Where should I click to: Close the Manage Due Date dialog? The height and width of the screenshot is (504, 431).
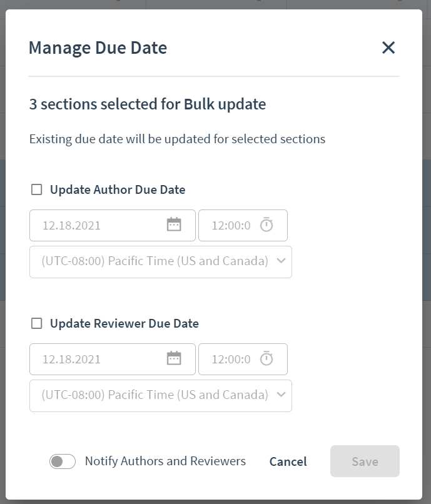point(388,48)
